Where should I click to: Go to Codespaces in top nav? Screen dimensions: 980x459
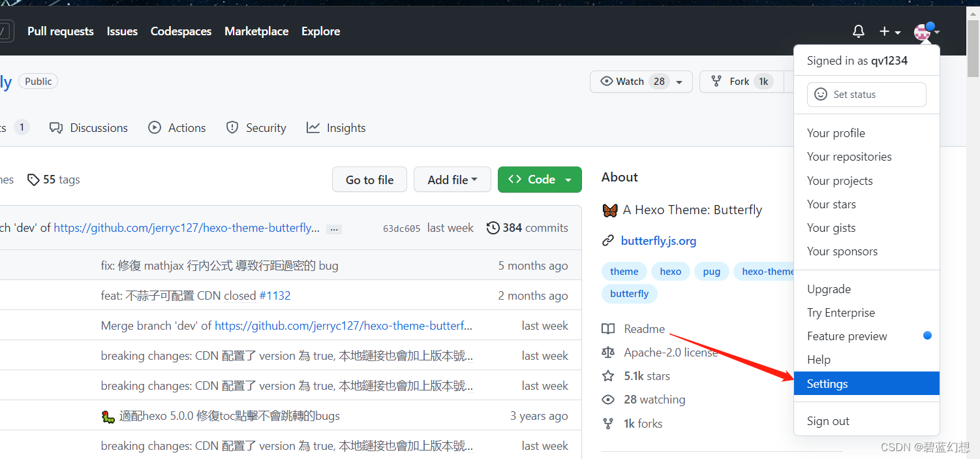181,31
